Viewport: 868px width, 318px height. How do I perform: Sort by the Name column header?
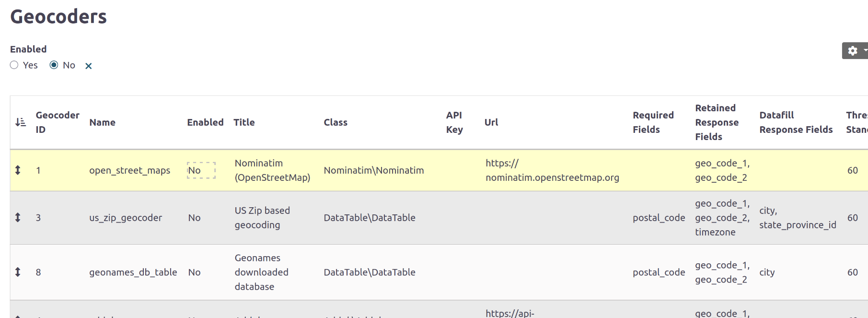pyautogui.click(x=102, y=122)
